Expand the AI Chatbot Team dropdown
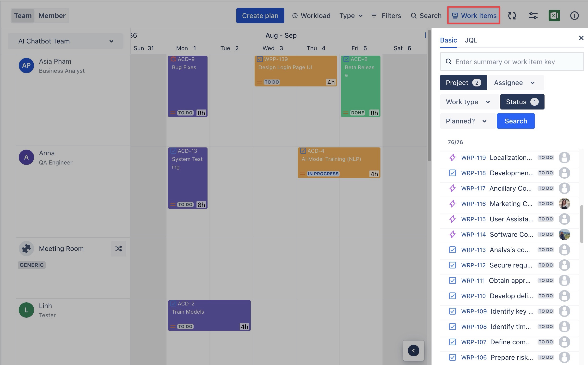The height and width of the screenshot is (365, 588). point(66,41)
